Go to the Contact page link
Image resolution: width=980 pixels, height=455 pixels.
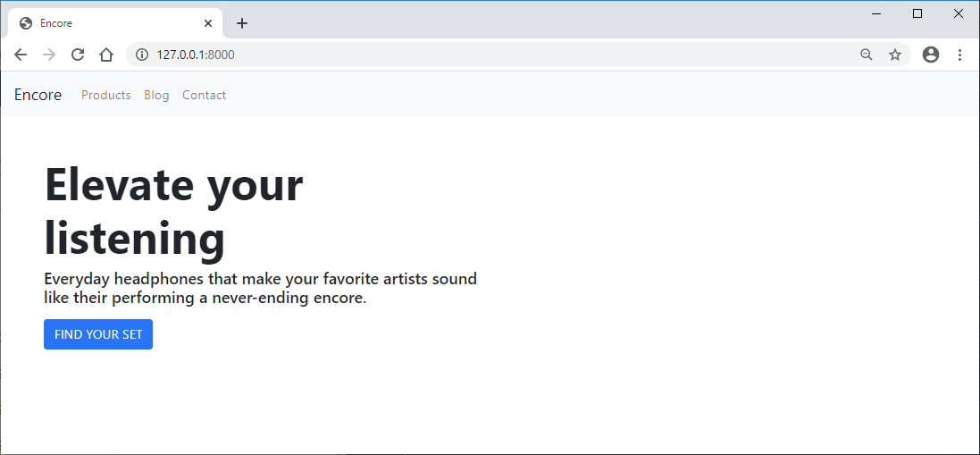coord(204,95)
